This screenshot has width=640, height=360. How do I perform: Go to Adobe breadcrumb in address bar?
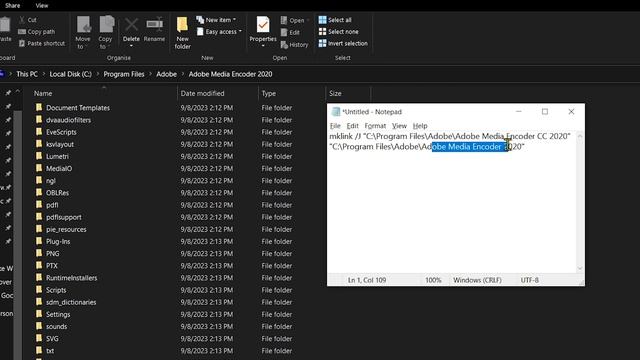click(167, 74)
